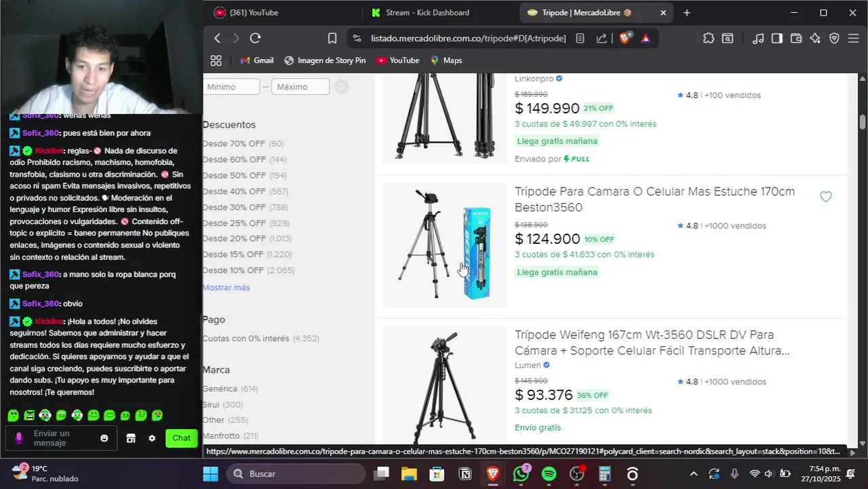Insert the first green Kick emote
Screen dimensions: 868x489
tap(13, 415)
